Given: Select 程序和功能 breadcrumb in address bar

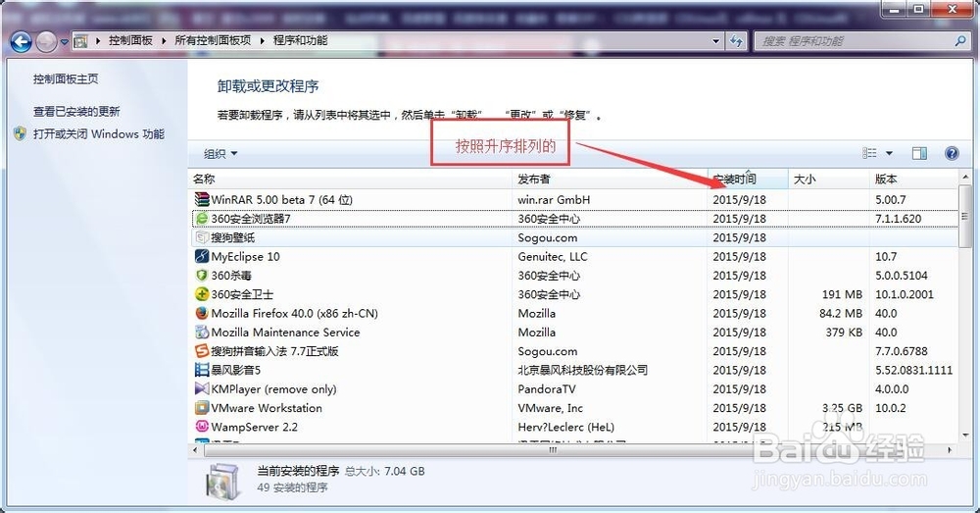Looking at the screenshot, I should 300,40.
